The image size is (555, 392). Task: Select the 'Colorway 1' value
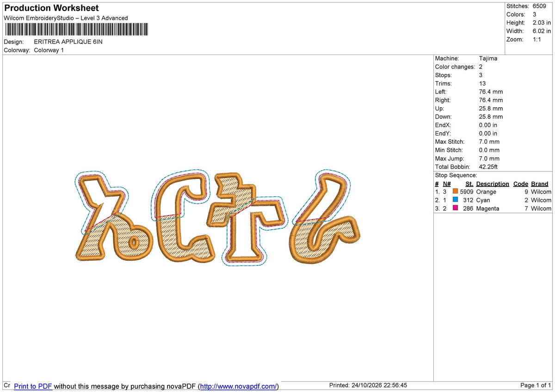point(49,50)
